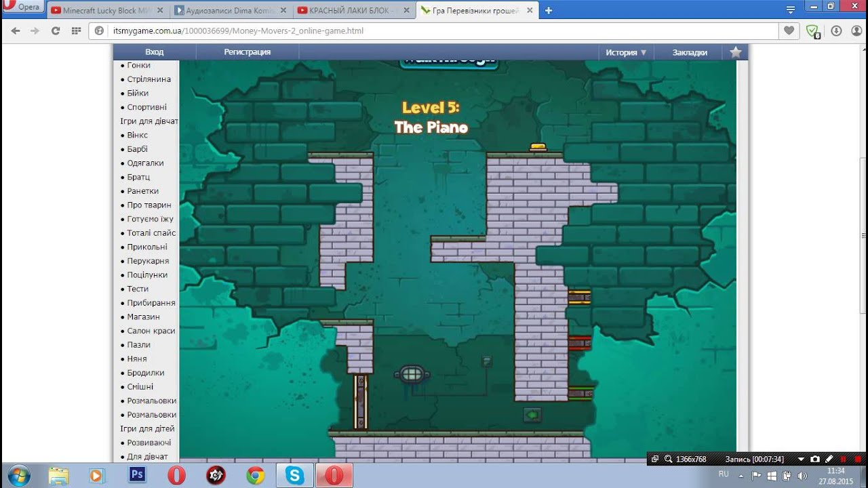Open the Стрілянина category link
This screenshot has width=868, height=488.
click(x=149, y=79)
